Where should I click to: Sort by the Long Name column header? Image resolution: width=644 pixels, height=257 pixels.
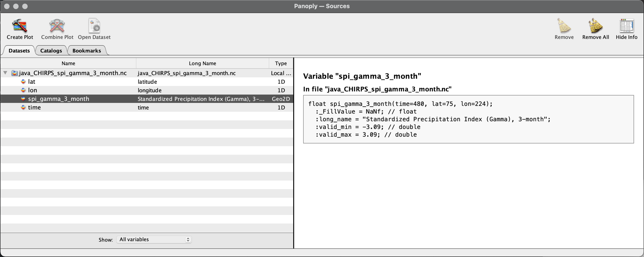click(202, 63)
